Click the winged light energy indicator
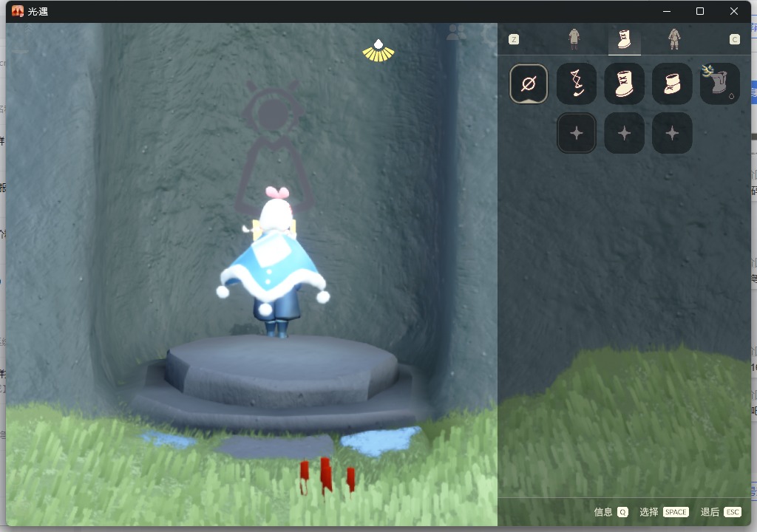This screenshot has height=532, width=757. (x=378, y=51)
